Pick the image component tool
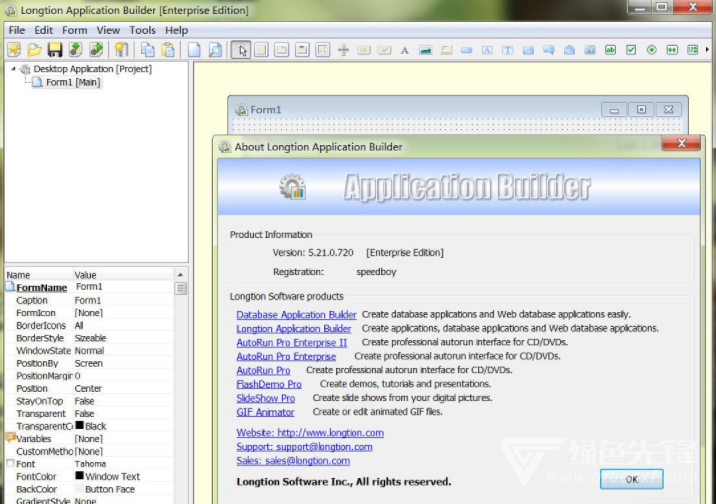716x504 pixels. pos(425,49)
